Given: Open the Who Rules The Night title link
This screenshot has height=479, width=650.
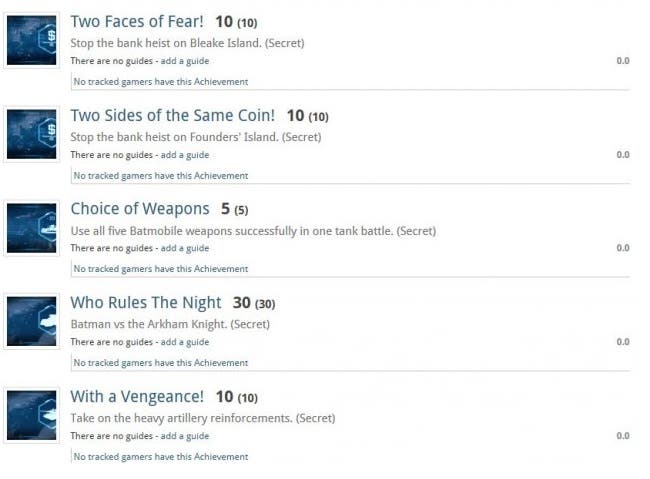Looking at the screenshot, I should pyautogui.click(x=146, y=303).
